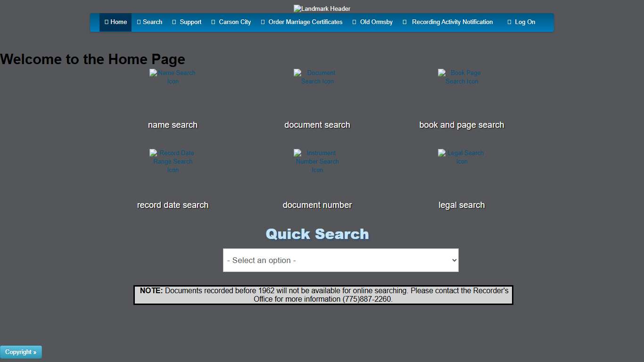Screen dimensions: 644x362
Task: Open the Instrument Number Search icon
Action: coord(317,161)
